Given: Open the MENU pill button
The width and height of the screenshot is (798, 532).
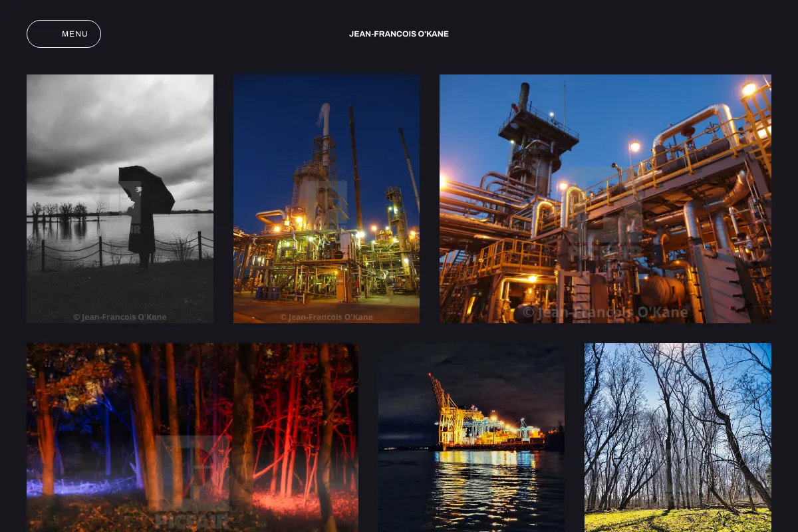Looking at the screenshot, I should coord(64,34).
